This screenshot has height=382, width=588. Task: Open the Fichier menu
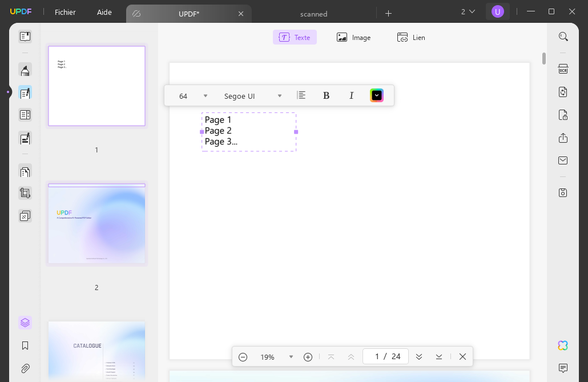(x=65, y=13)
